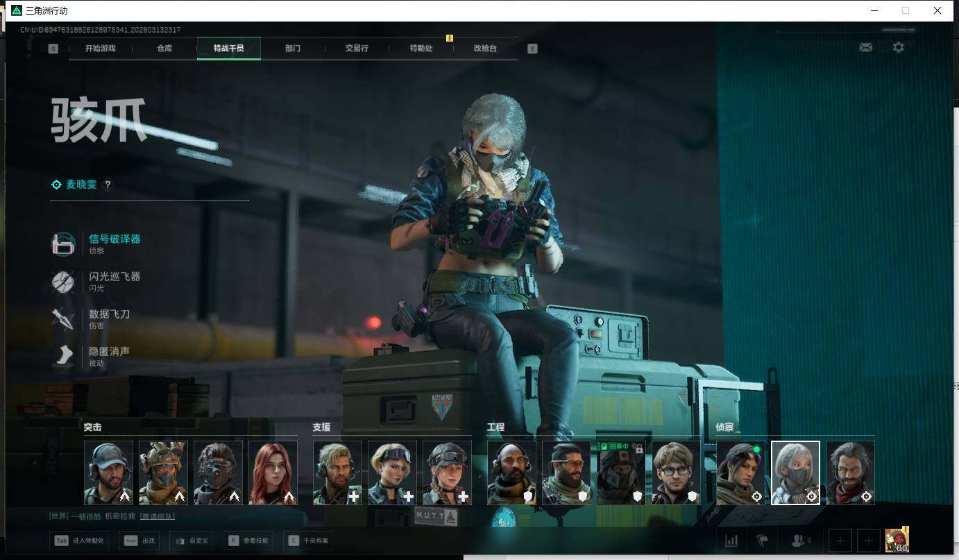The width and height of the screenshot is (959, 560).
Task: Click the 支援 category heading
Action: (322, 427)
